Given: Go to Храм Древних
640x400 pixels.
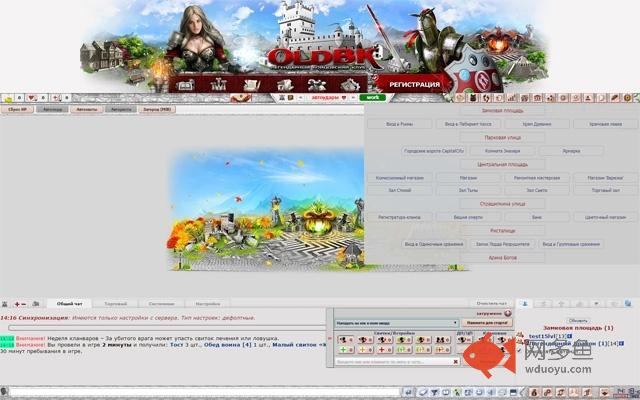Looking at the screenshot, I should (x=537, y=124).
